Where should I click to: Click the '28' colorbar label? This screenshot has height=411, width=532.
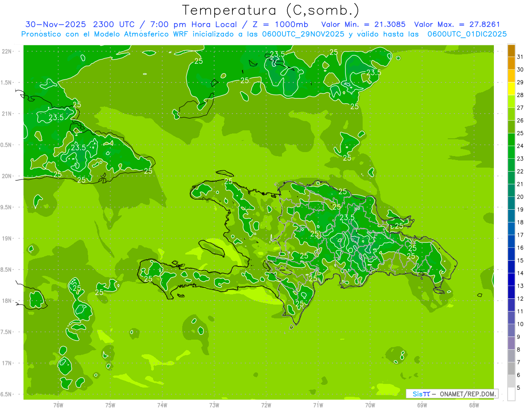[520, 95]
